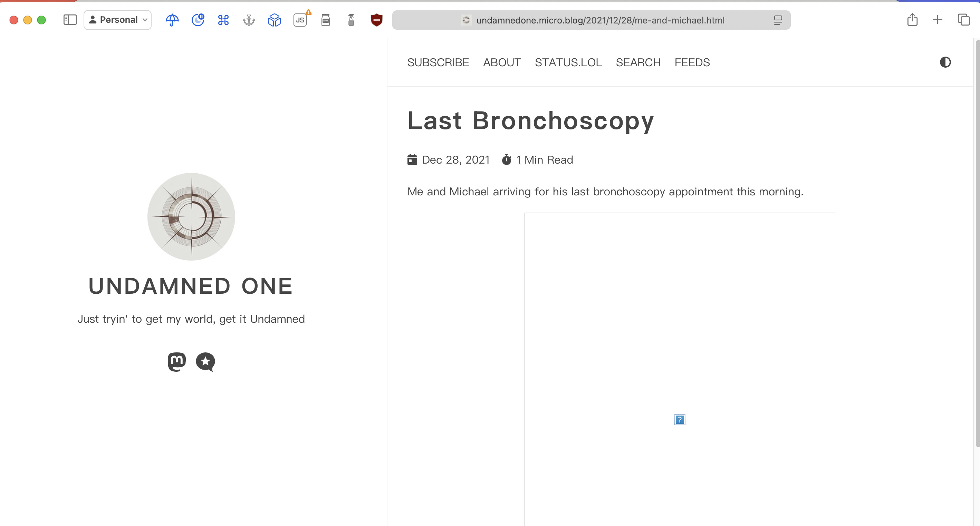Toggle Reader view in address bar

778,20
